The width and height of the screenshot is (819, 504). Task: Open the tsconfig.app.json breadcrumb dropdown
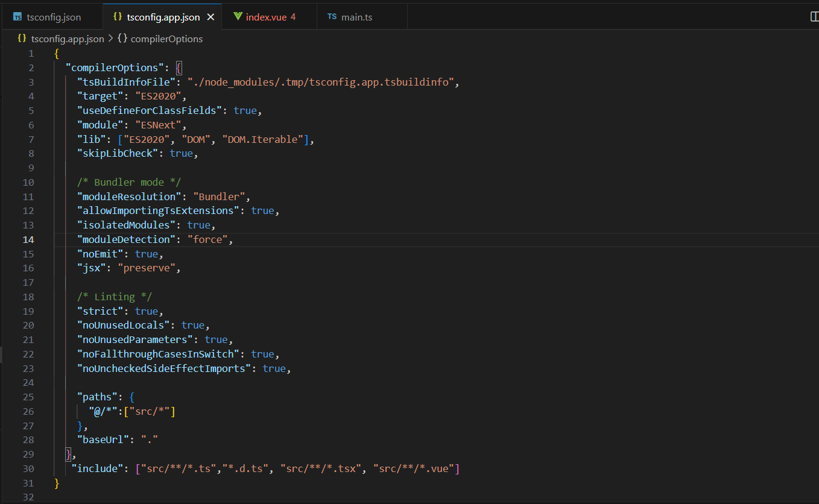67,39
